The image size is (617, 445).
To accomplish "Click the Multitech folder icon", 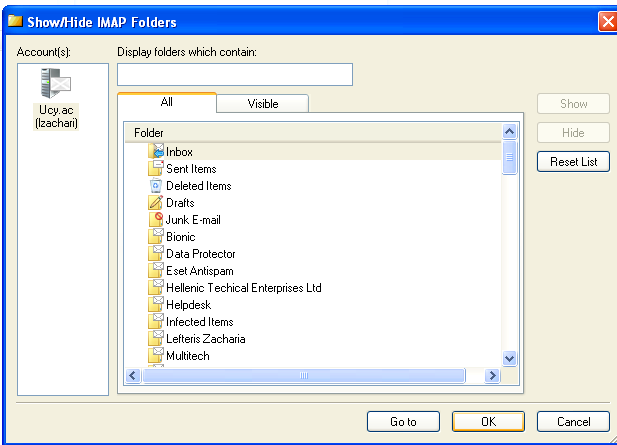I will [x=156, y=355].
